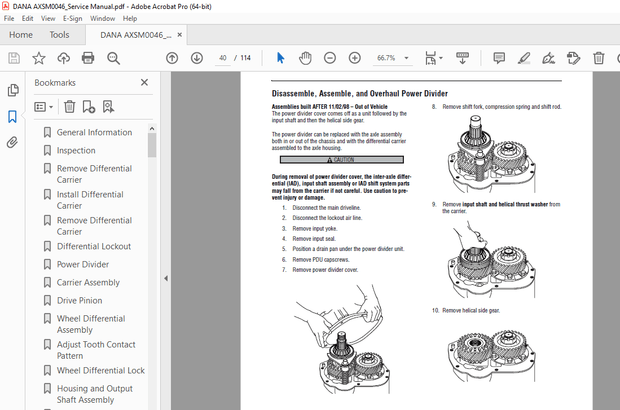Open the fit page options tool
This screenshot has width=620, height=410.
pos(430,58)
